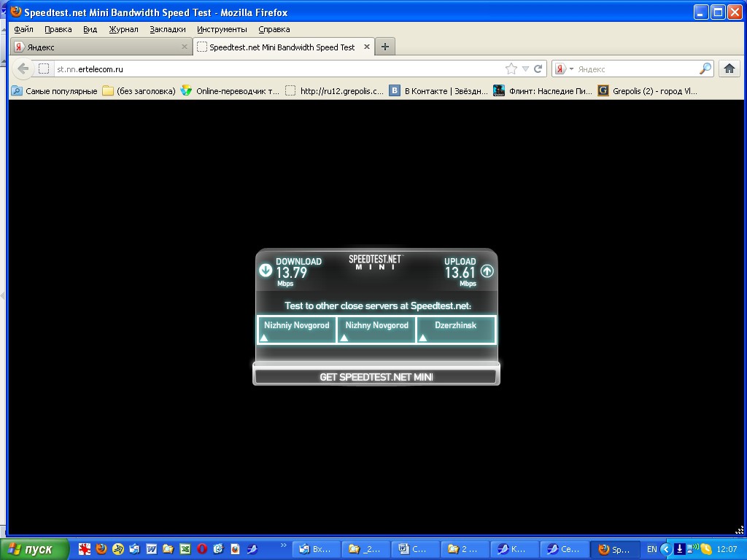Click the 12:07 system clock
Screen dimensions: 747x560
727,549
